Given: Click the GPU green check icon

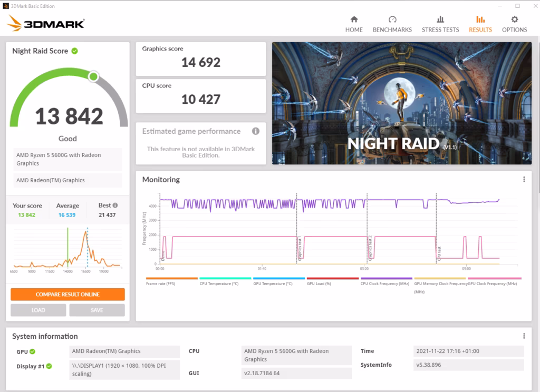Looking at the screenshot, I should (32, 351).
